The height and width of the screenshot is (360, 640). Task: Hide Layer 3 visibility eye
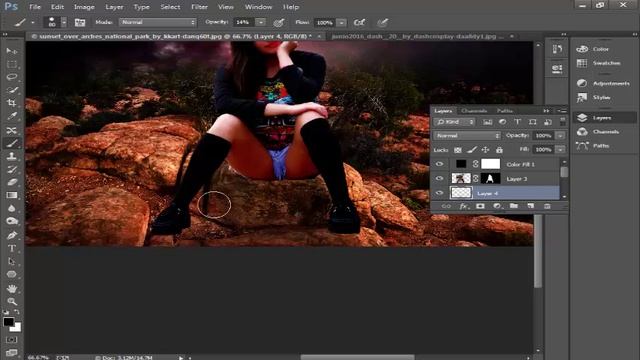pos(439,178)
